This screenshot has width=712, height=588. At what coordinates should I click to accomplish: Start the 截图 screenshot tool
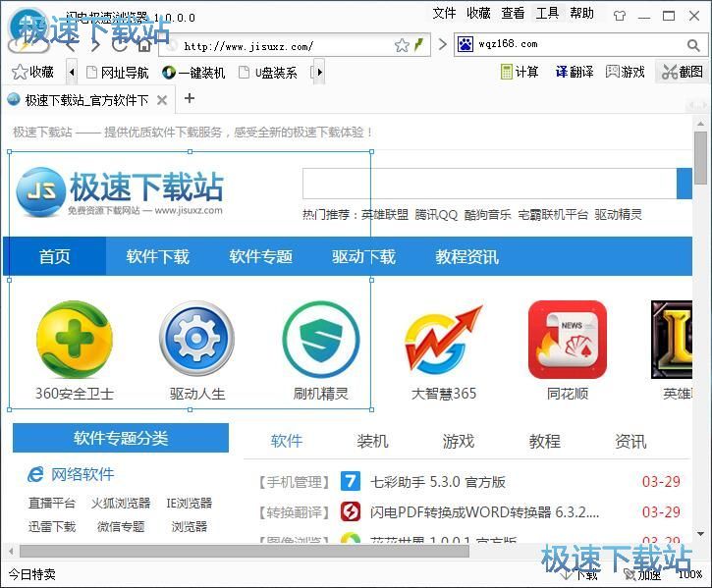(x=682, y=72)
